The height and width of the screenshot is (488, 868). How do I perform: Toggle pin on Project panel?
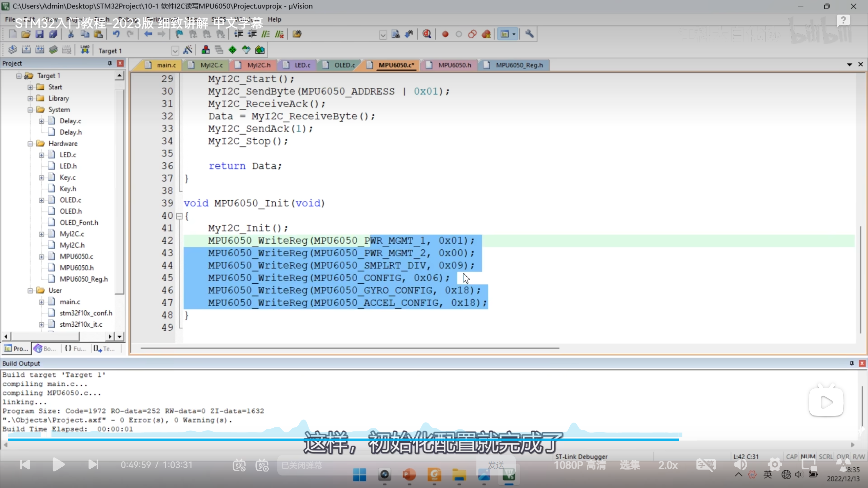tap(110, 63)
